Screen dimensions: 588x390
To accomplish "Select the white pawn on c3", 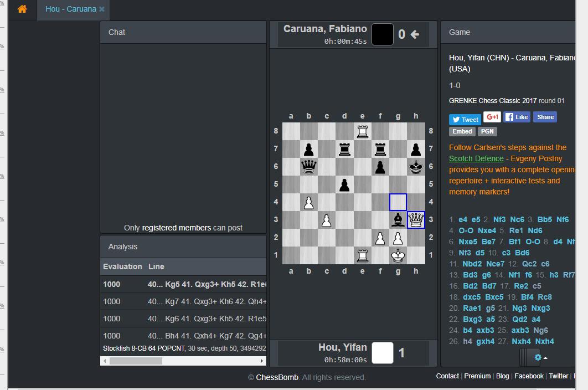I will (327, 220).
